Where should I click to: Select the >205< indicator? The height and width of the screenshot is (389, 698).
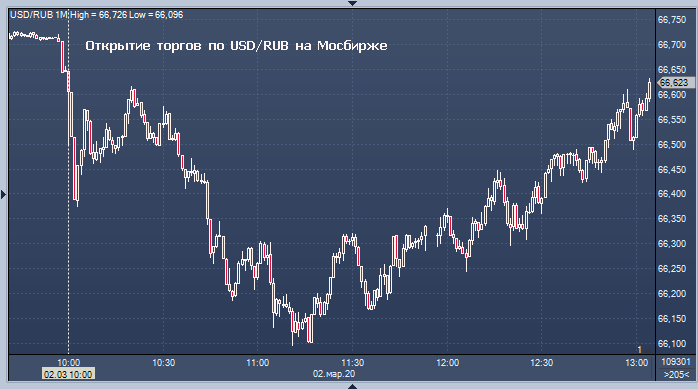pyautogui.click(x=676, y=375)
